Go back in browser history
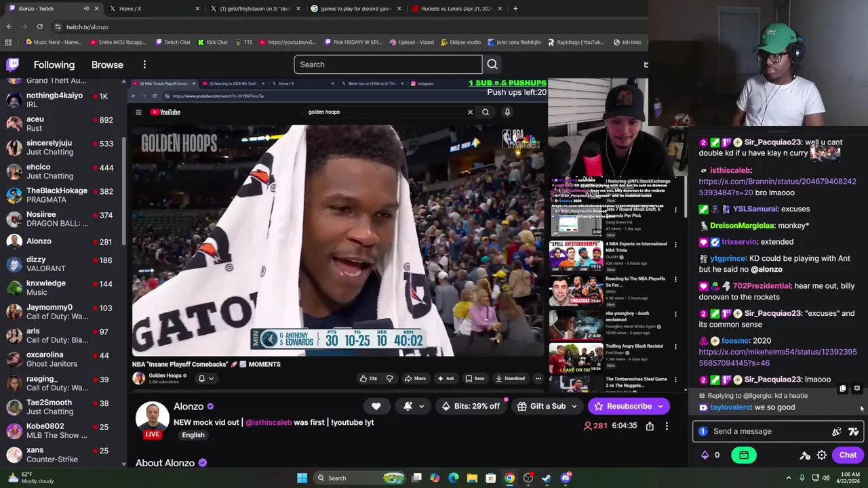 [x=9, y=27]
